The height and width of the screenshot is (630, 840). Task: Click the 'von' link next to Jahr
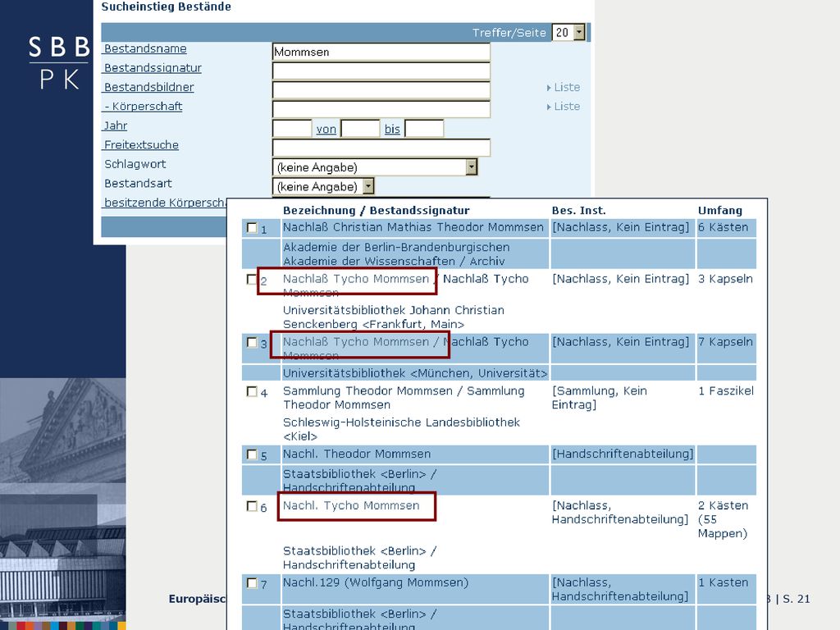[326, 129]
